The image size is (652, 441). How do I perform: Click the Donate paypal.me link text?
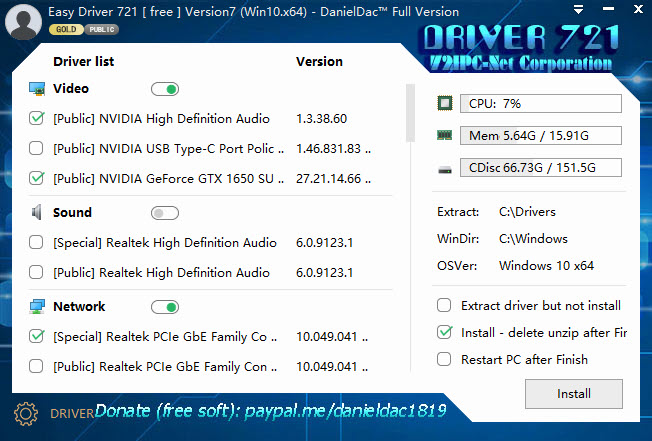point(270,411)
